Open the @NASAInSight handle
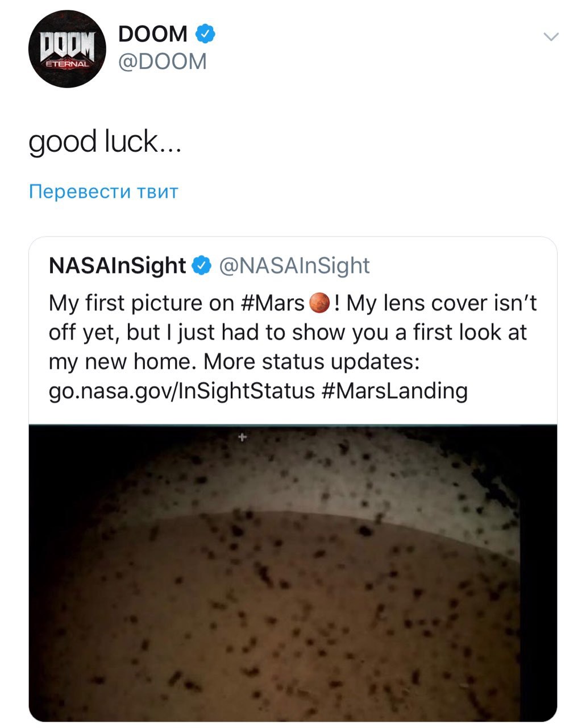The image size is (586, 728). click(x=294, y=266)
